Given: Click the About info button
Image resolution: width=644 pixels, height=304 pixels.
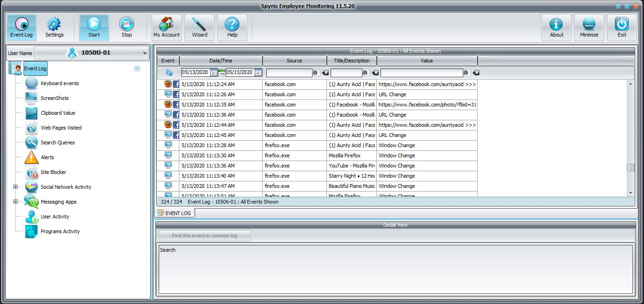Looking at the screenshot, I should [x=556, y=28].
